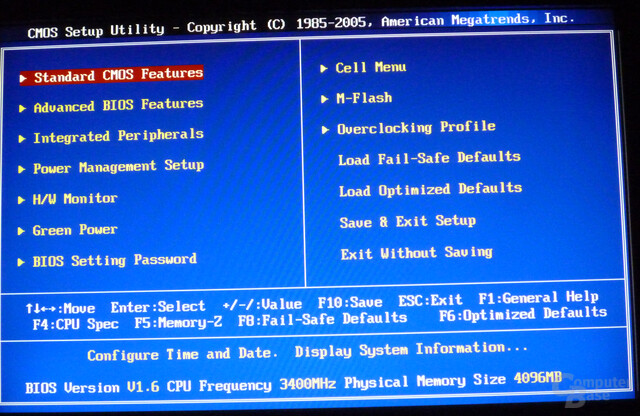
Task: Click arrow beside M-Flash
Action: 325,99
